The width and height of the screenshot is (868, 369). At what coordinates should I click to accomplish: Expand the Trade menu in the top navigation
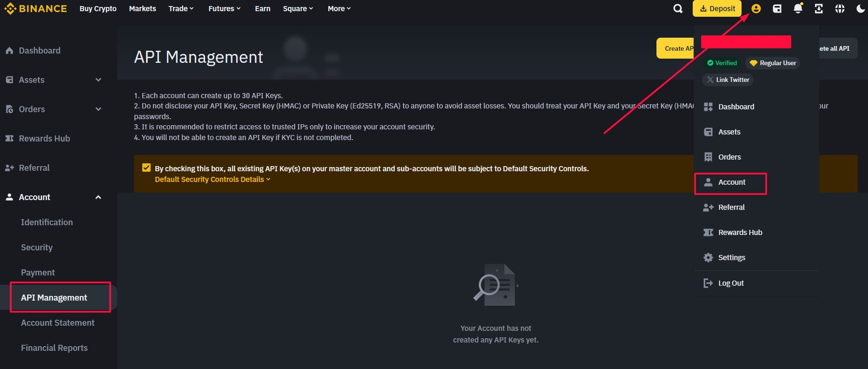181,8
